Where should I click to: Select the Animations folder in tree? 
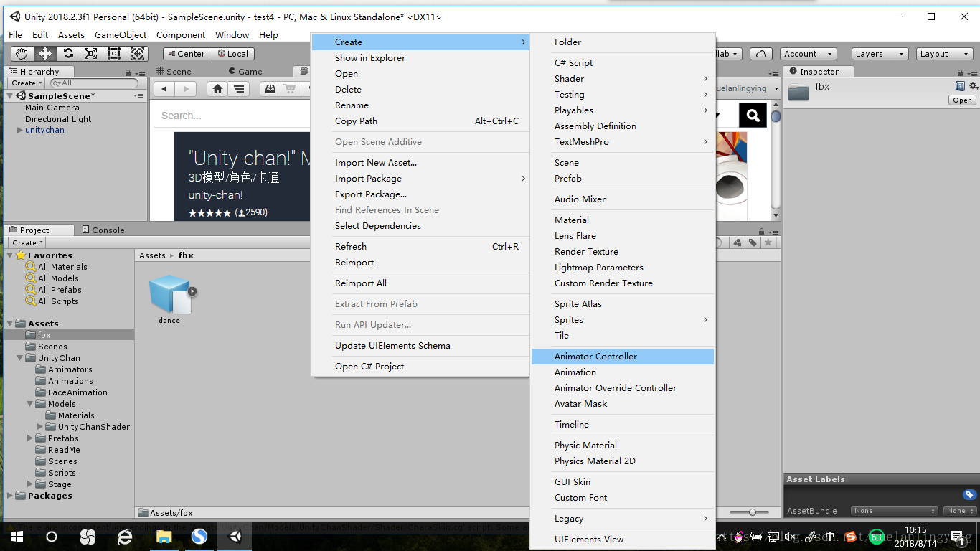point(70,381)
